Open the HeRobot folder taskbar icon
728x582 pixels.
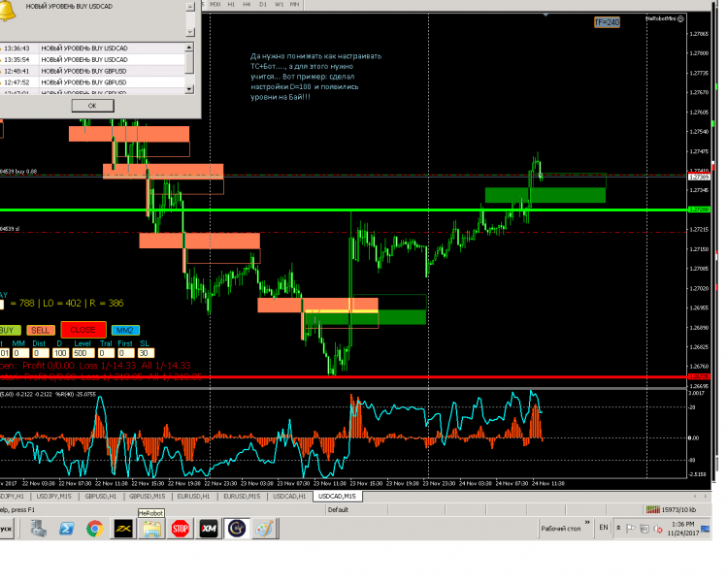[x=151, y=529]
